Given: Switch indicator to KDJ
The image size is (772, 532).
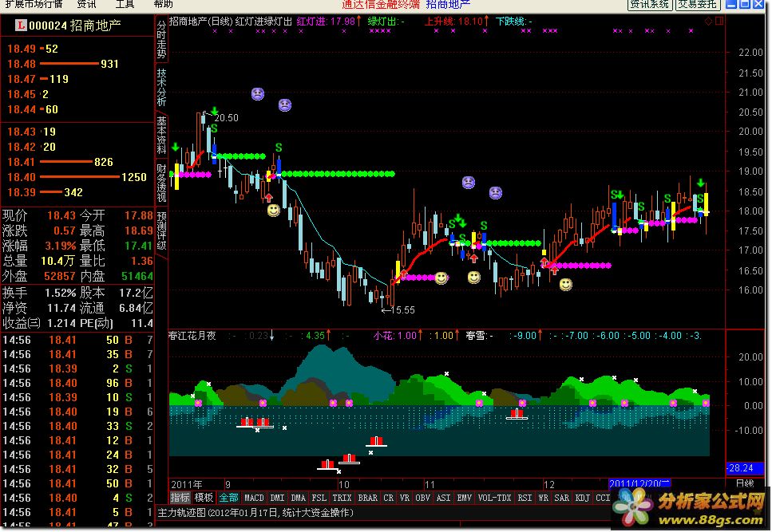Looking at the screenshot, I should pyautogui.click(x=582, y=498).
